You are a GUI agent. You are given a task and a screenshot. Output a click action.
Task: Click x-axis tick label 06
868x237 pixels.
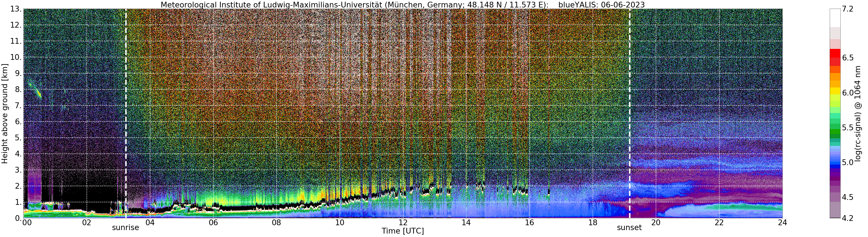(x=213, y=223)
